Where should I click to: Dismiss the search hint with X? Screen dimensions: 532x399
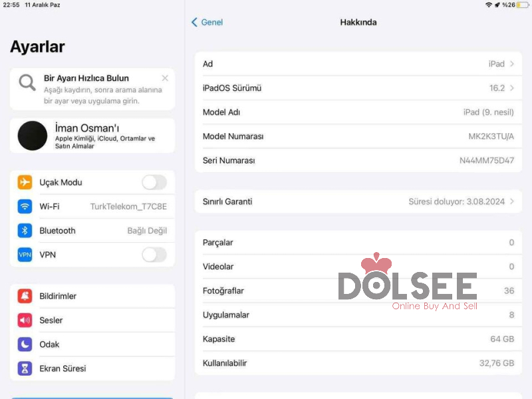coord(165,78)
